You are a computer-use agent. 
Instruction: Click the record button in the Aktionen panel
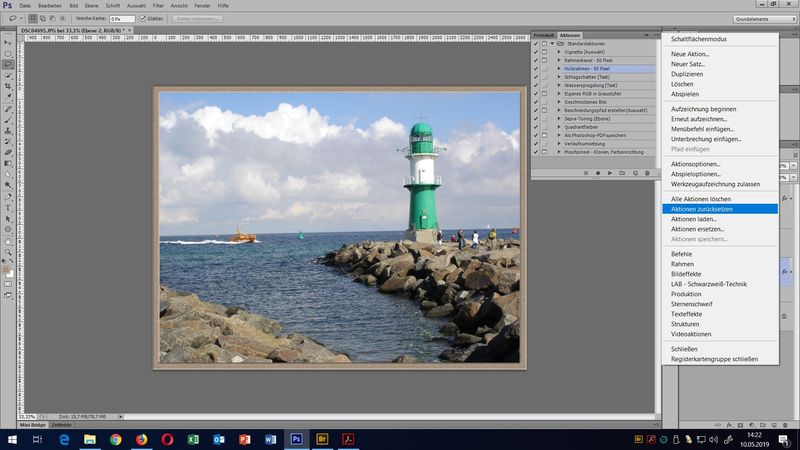[598, 173]
